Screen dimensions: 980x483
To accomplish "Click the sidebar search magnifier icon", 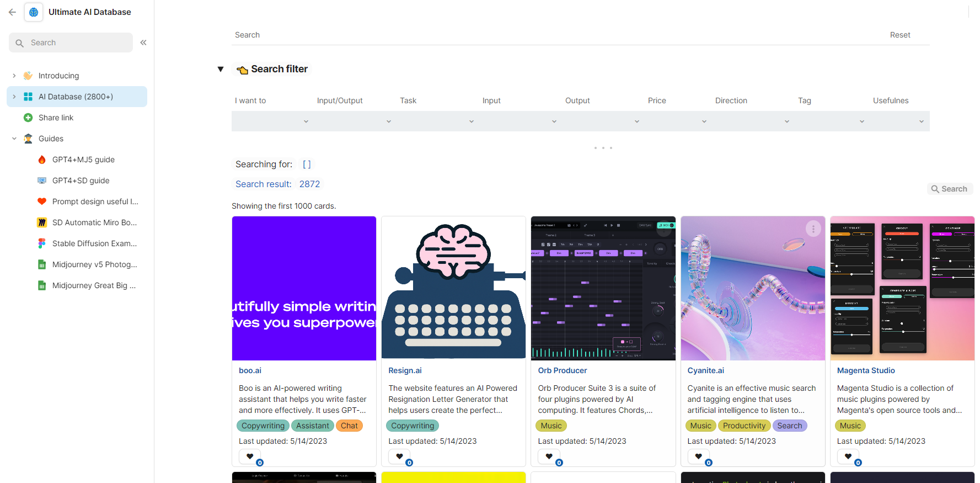I will click(20, 43).
